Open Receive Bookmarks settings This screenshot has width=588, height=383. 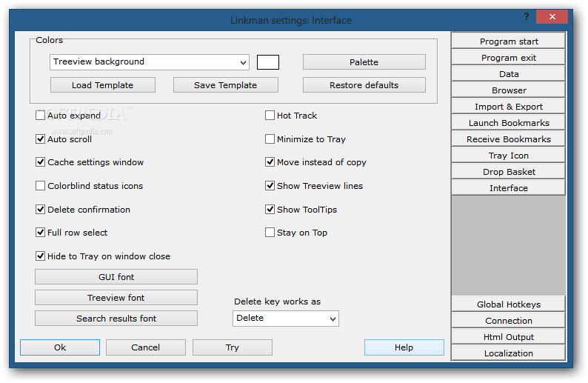coord(509,139)
